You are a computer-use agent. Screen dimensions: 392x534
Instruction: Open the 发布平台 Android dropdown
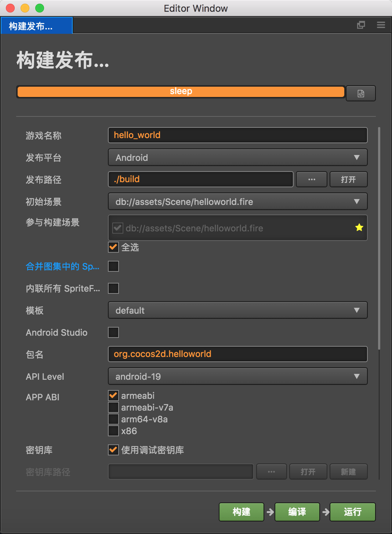coord(237,158)
